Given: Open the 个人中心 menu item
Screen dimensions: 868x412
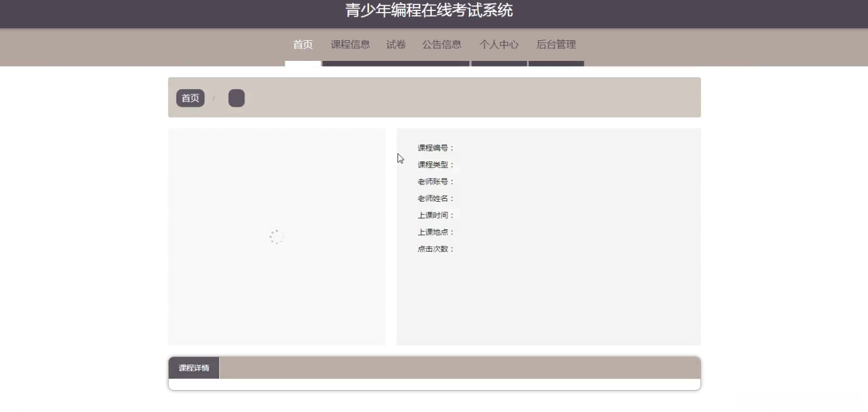Looking at the screenshot, I should click(499, 45).
